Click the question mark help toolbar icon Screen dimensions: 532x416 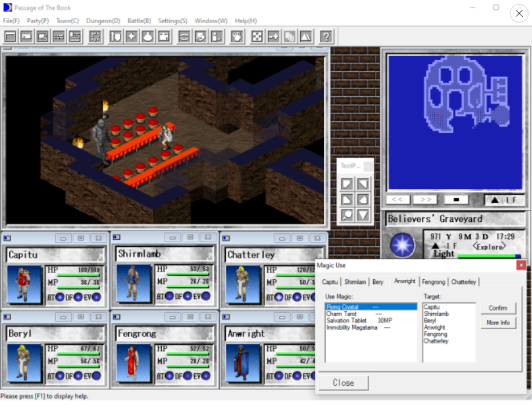point(326,37)
